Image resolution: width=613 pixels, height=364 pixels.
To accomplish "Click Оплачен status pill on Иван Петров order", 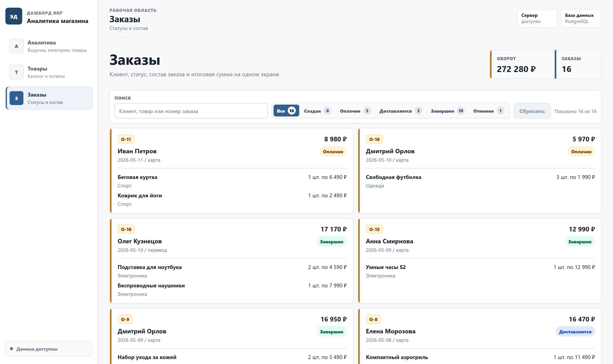I will click(333, 152).
